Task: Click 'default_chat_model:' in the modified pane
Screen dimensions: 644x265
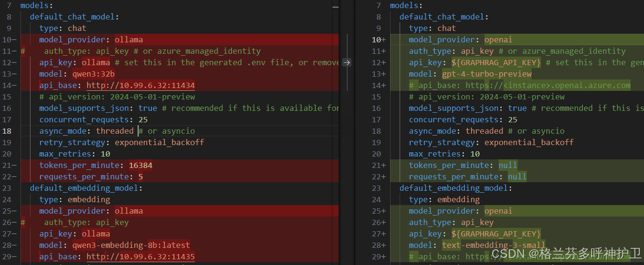Action: tap(444, 17)
